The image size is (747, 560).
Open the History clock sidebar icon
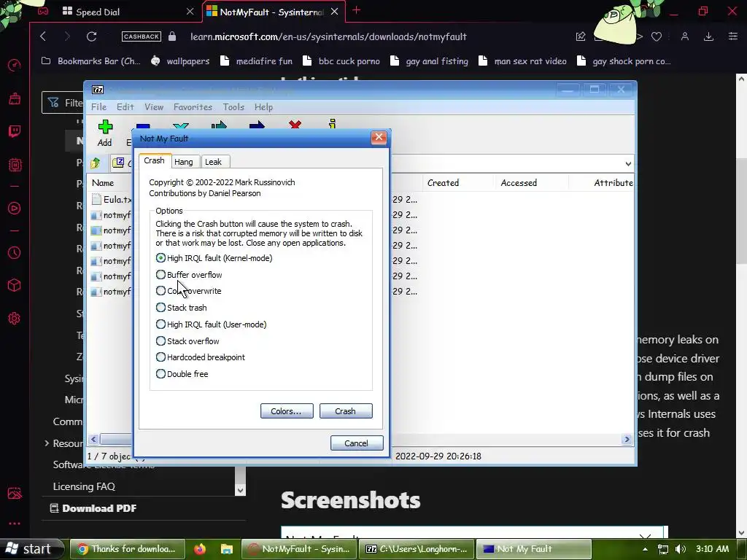[x=15, y=252]
